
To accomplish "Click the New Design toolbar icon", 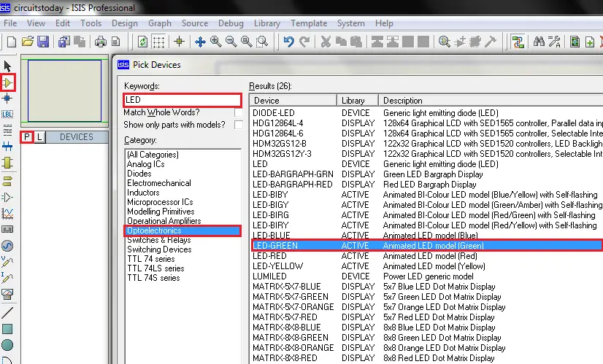I will click(12, 42).
